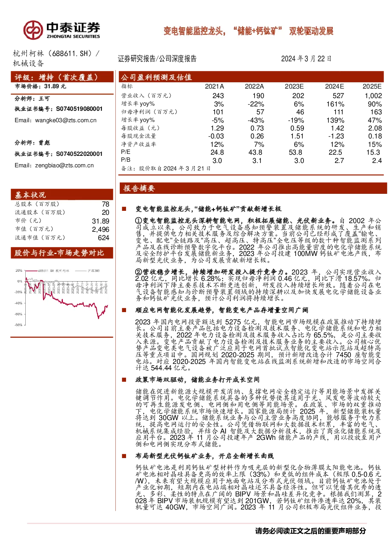Click the 2025E column header

(x=372, y=86)
